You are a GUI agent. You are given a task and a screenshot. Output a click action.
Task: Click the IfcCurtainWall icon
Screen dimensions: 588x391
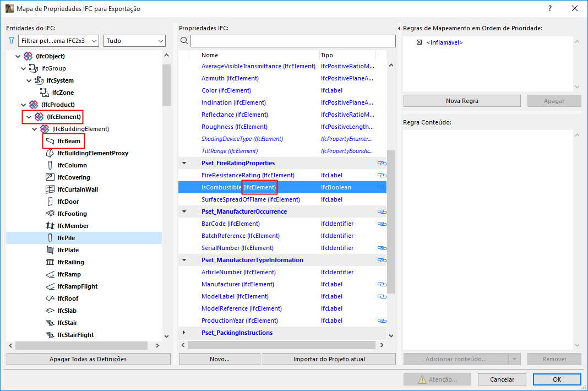(50, 189)
